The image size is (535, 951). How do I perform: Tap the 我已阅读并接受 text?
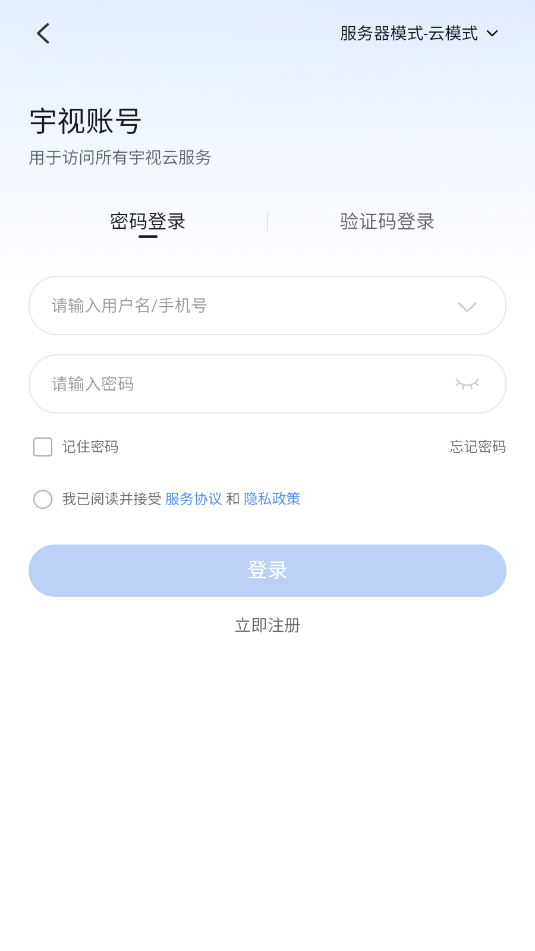(x=112, y=499)
